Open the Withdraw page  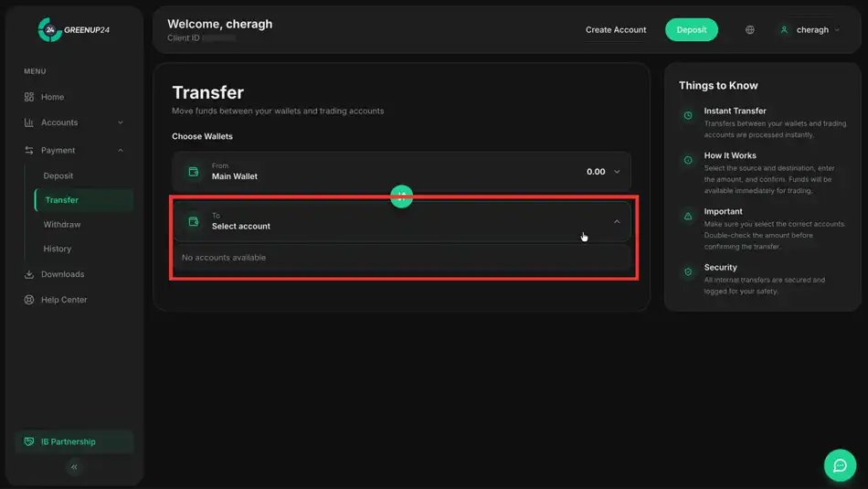click(x=62, y=224)
